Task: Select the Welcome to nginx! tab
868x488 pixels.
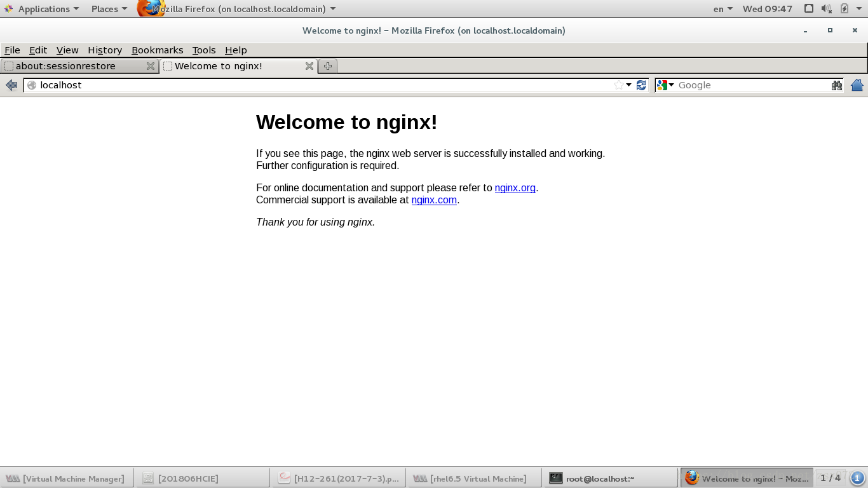Action: pyautogui.click(x=238, y=66)
